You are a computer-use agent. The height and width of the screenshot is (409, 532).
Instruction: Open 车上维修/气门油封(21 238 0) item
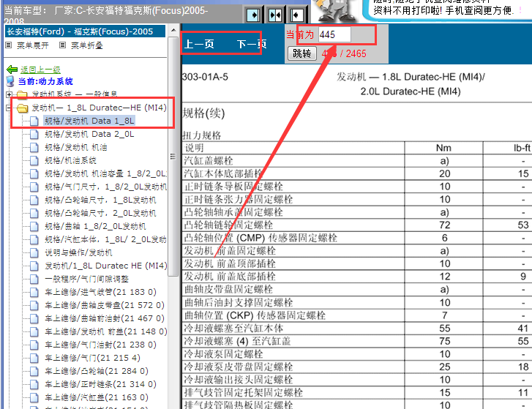[x=100, y=345]
